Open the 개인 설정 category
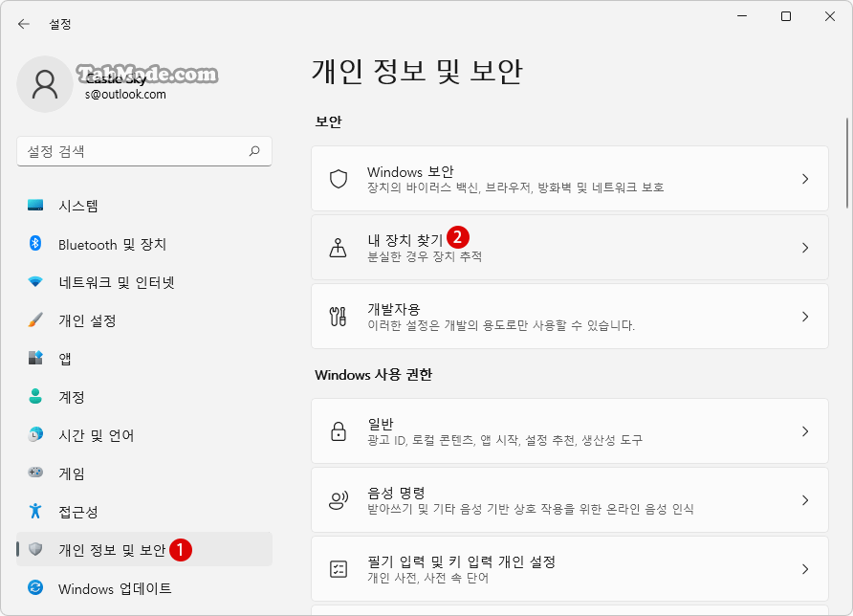 [x=144, y=320]
